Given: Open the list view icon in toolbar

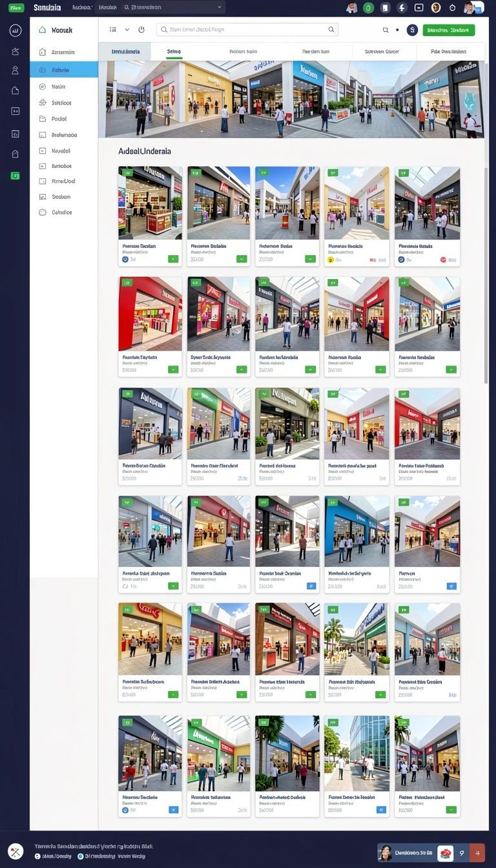Looking at the screenshot, I should 113,30.
